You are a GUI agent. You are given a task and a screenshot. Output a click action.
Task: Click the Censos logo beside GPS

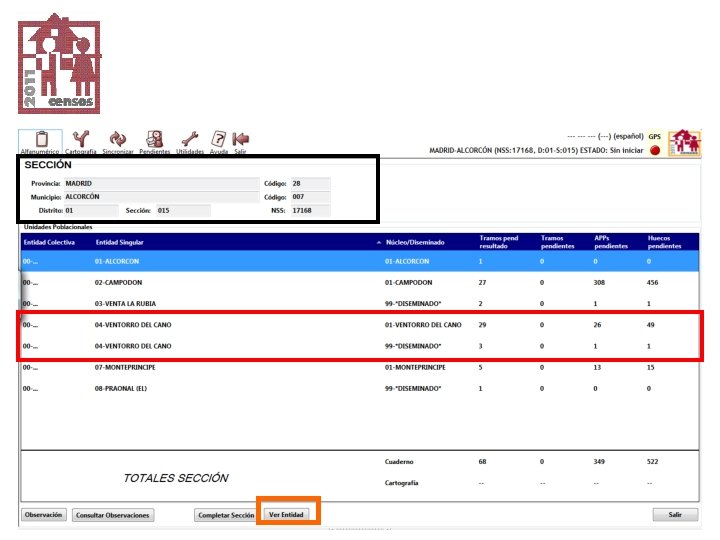[x=684, y=143]
